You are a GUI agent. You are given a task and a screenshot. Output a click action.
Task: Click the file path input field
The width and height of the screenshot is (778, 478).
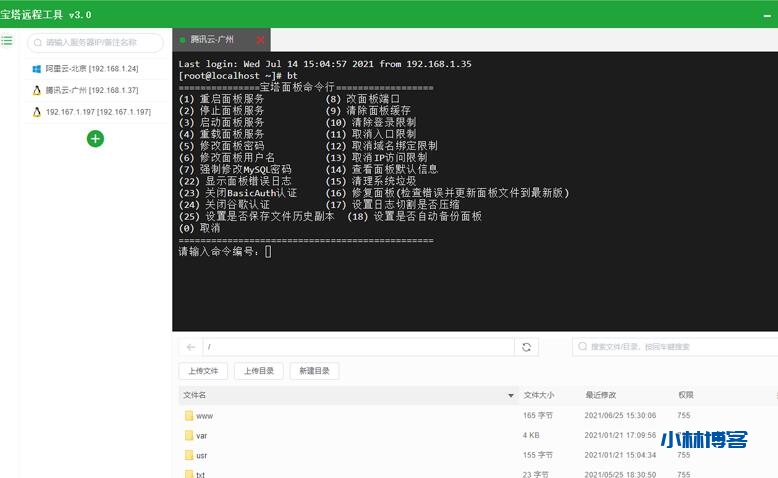[359, 347]
